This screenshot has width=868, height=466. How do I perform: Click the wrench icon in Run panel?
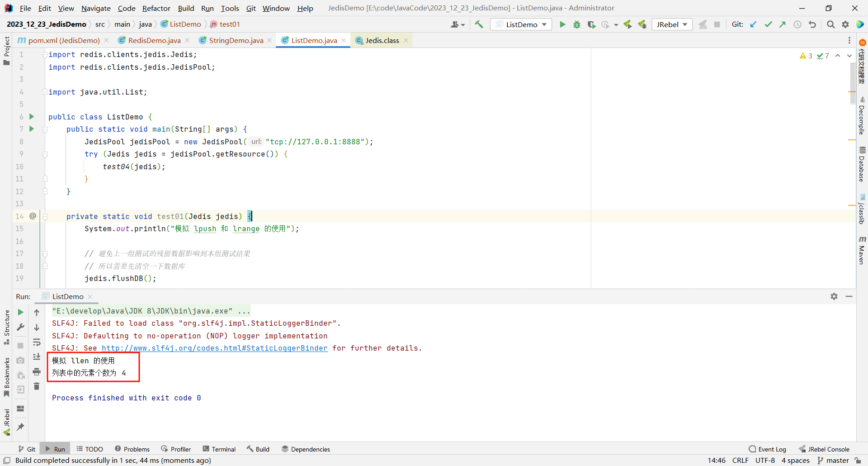point(20,327)
